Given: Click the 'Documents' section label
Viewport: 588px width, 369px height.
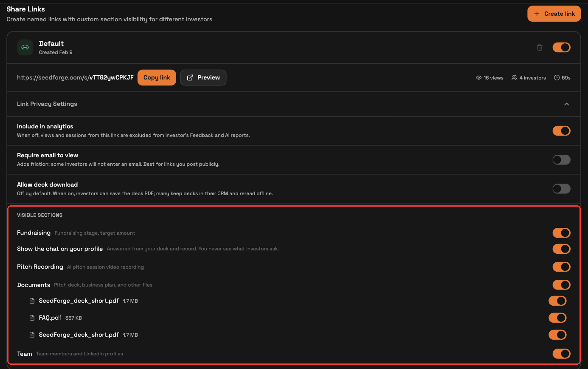Looking at the screenshot, I should coord(34,285).
